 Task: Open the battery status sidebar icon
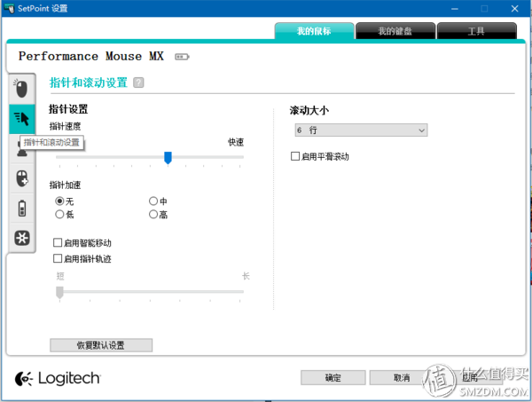coord(21,209)
